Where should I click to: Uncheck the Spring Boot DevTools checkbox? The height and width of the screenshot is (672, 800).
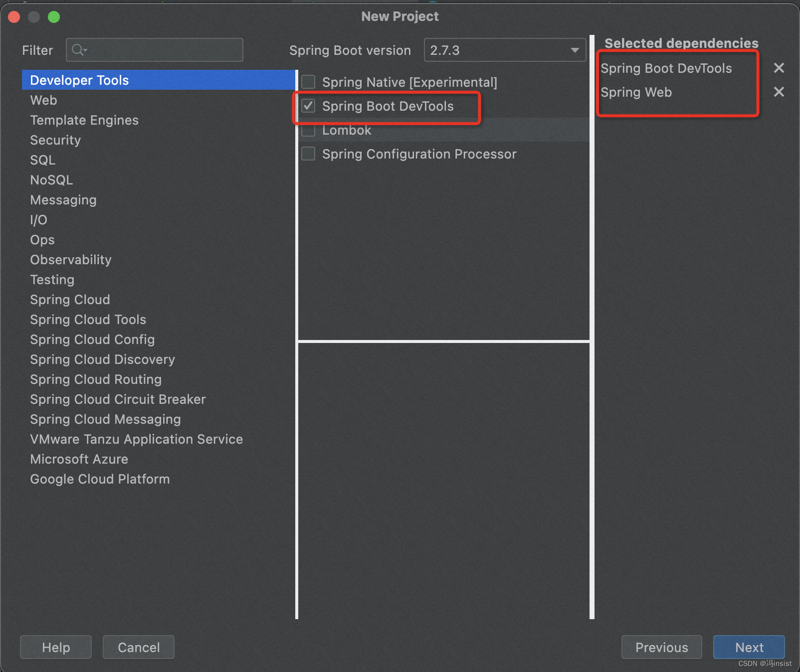(309, 106)
